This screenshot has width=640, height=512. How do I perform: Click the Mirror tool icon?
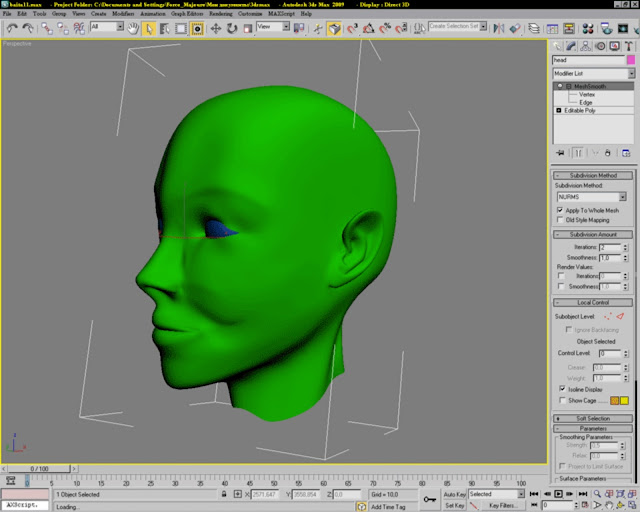tap(499, 29)
